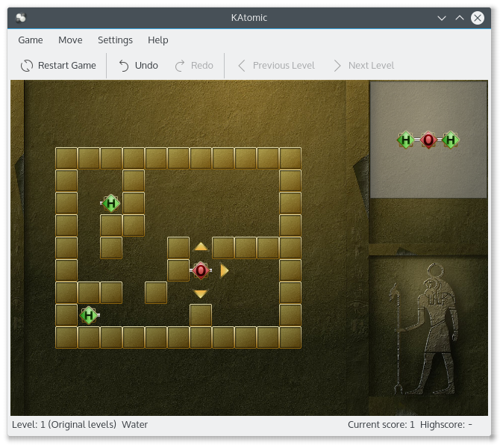The image size is (503, 448).
Task: Move the oxygen atom up with arrow
Action: 201,246
